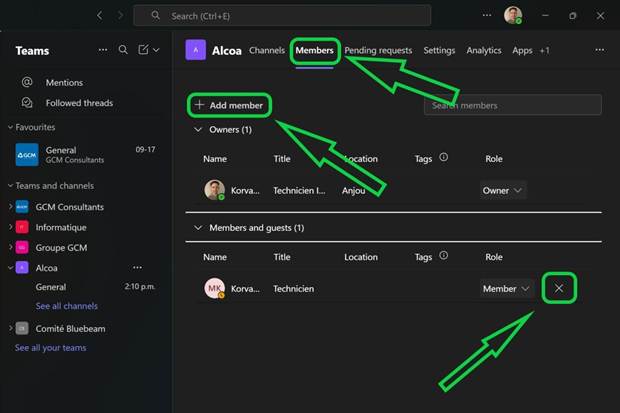Open the Alcoa General channel
Screen dimensions: 620x413
51,287
